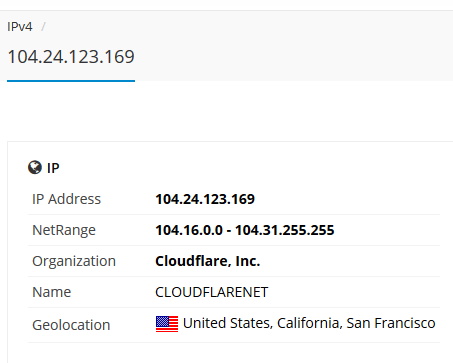
Task: Click the globe icon beside IP heading
Action: pos(35,168)
